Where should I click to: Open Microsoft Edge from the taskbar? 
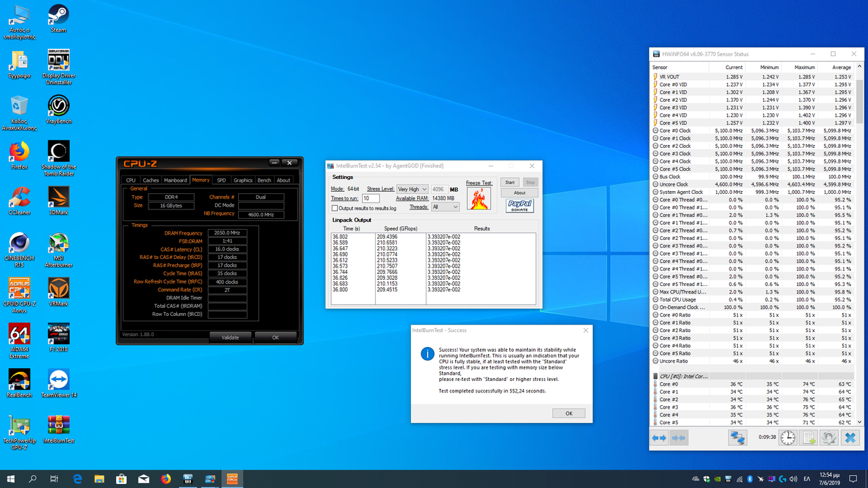click(78, 479)
